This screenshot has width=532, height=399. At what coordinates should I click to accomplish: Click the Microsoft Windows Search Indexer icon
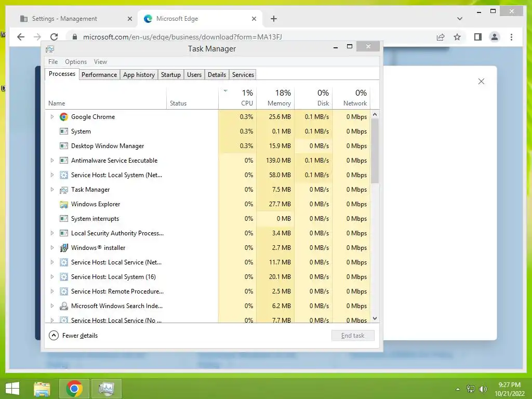63,306
